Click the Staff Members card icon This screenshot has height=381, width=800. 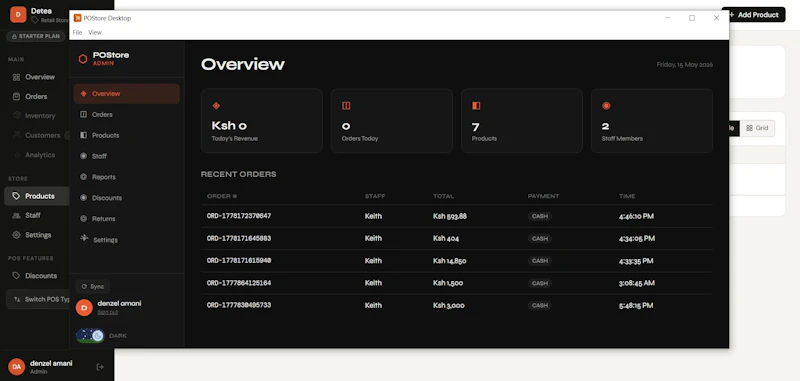pyautogui.click(x=606, y=106)
